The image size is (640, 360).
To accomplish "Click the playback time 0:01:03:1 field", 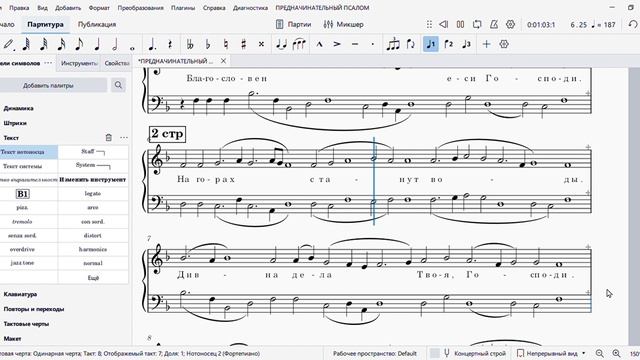I will (541, 24).
